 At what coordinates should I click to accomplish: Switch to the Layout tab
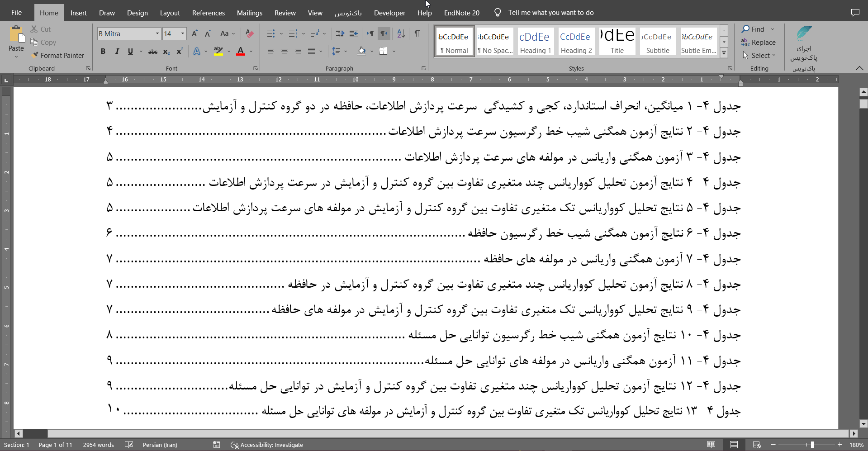(x=170, y=13)
